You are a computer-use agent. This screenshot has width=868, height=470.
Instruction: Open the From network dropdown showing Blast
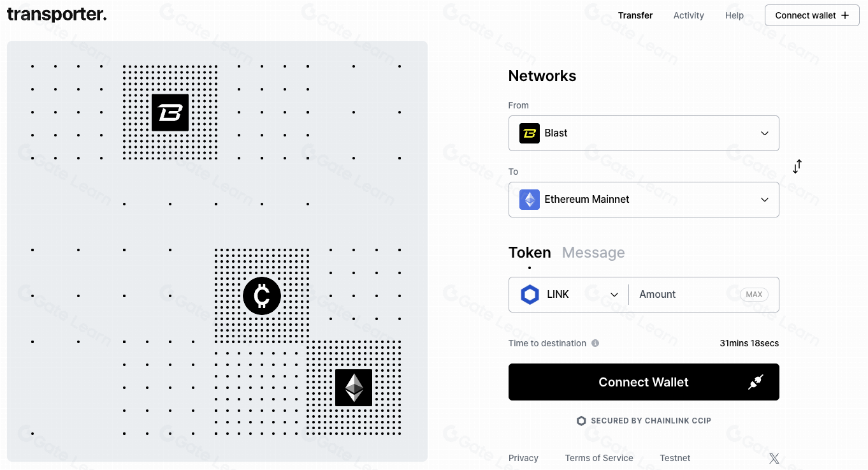(644, 133)
